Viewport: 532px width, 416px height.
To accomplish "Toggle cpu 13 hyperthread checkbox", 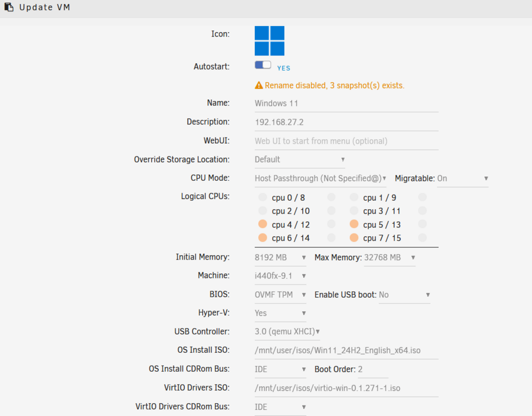I will [x=423, y=224].
